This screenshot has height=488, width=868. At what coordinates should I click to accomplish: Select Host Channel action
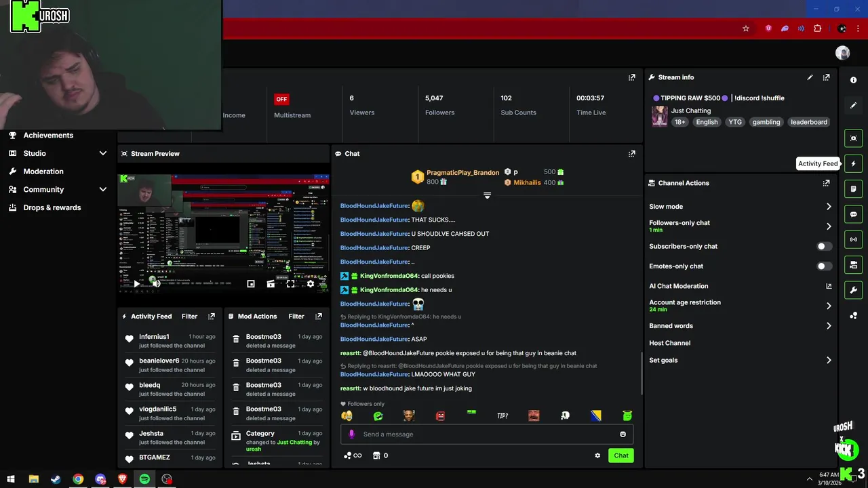(669, 343)
